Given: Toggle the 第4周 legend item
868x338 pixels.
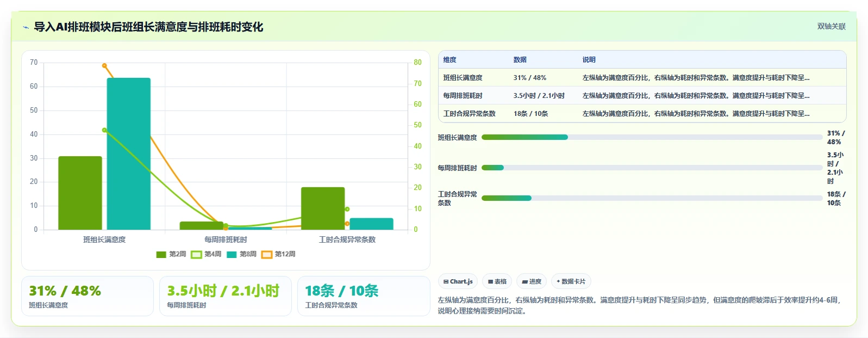Looking at the screenshot, I should (207, 254).
